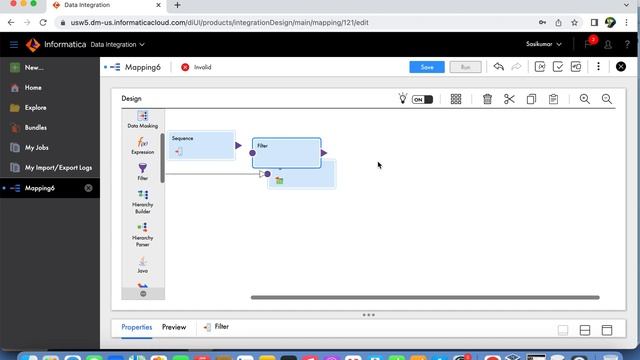Select the Sequence transformation on canvas
This screenshot has width=640, height=360.
point(201,145)
